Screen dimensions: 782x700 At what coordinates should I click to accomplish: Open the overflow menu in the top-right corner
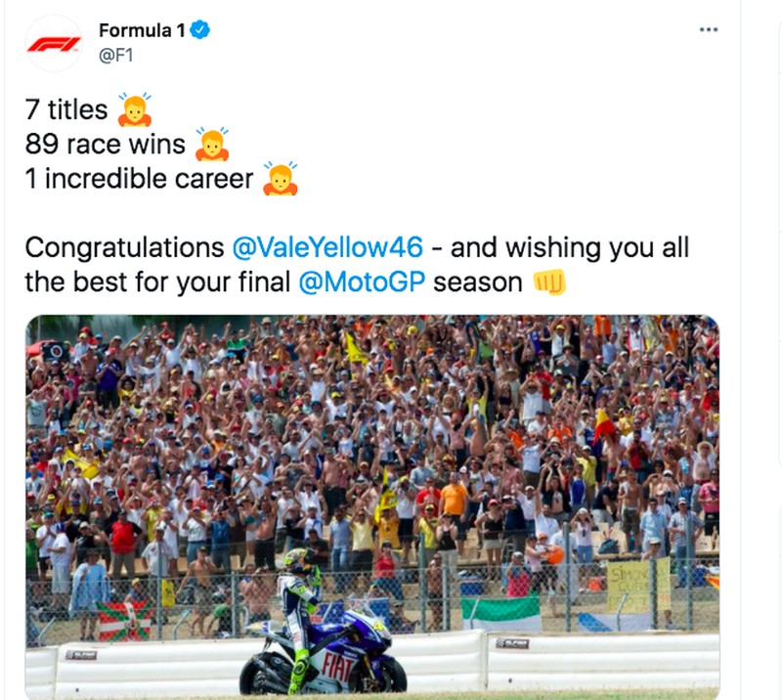(707, 29)
